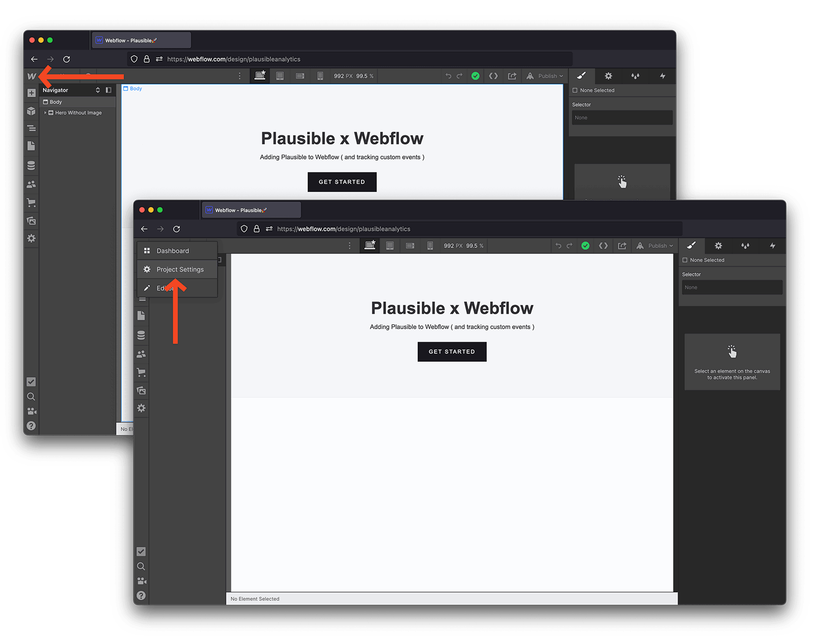
Task: Switch to element Settings tab in front window
Action: tap(719, 246)
